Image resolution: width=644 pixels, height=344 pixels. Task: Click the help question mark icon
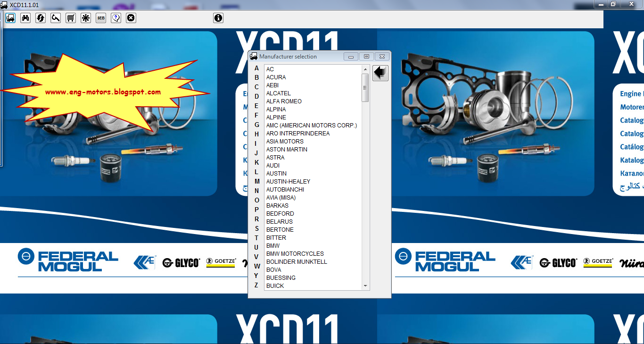pos(116,18)
